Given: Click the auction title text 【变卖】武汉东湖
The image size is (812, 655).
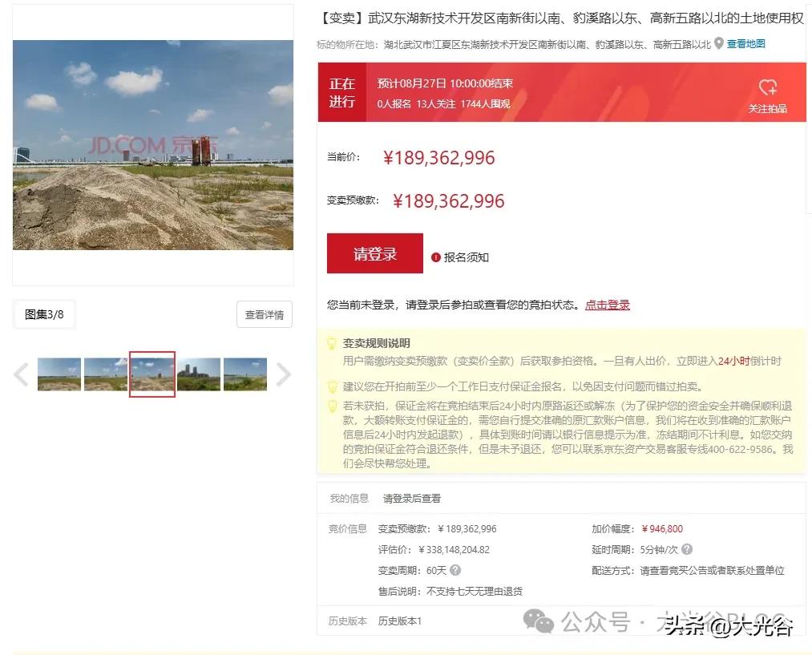Looking at the screenshot, I should (x=560, y=18).
